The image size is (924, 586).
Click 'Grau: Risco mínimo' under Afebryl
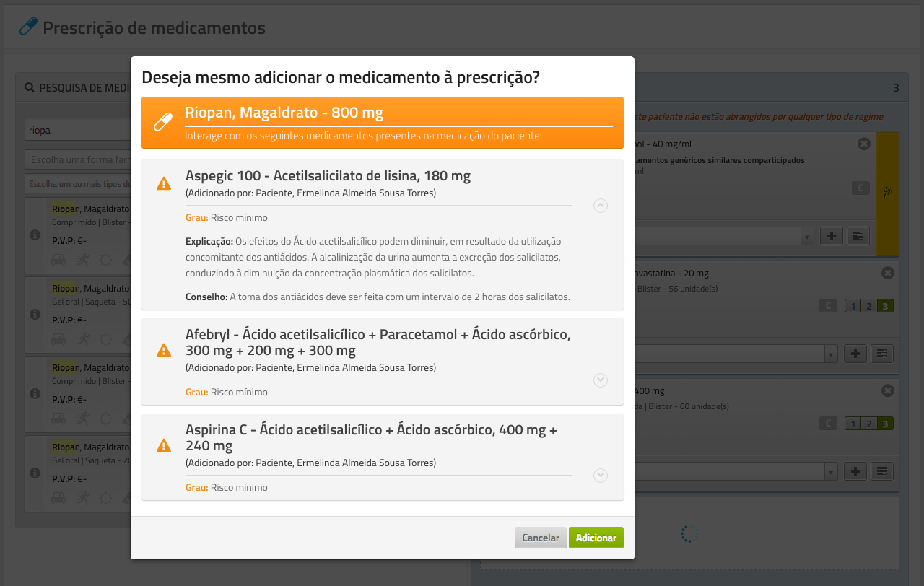[x=227, y=392]
